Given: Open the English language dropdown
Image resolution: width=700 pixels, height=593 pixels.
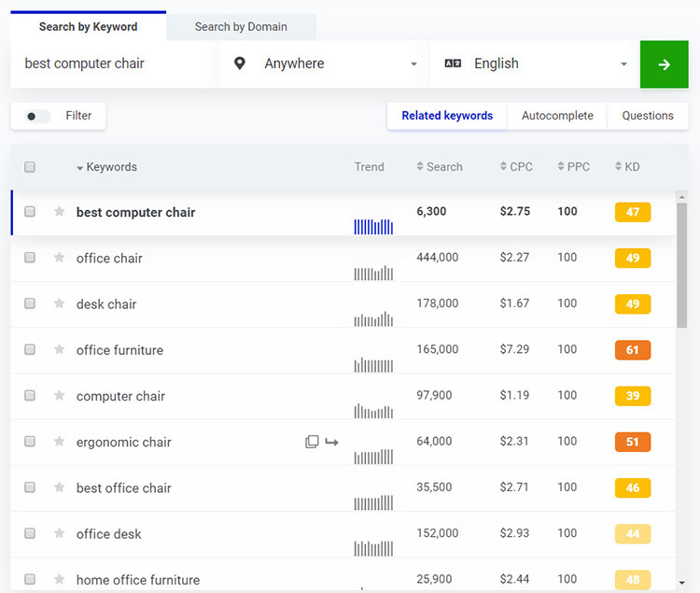Looking at the screenshot, I should click(534, 64).
